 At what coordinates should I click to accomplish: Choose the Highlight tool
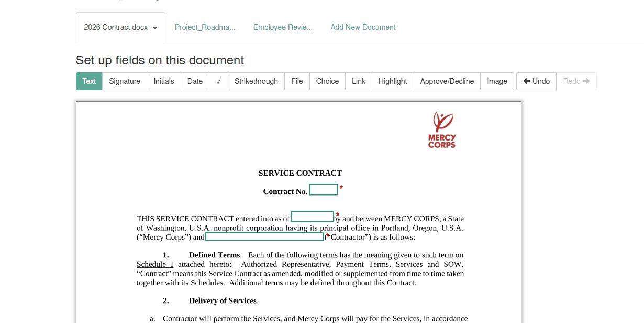click(x=393, y=81)
